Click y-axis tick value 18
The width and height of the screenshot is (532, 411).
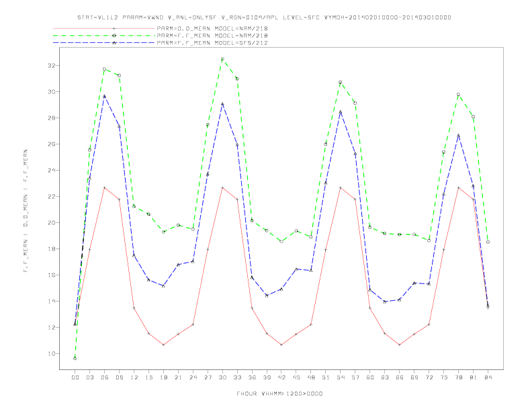[x=51, y=249]
